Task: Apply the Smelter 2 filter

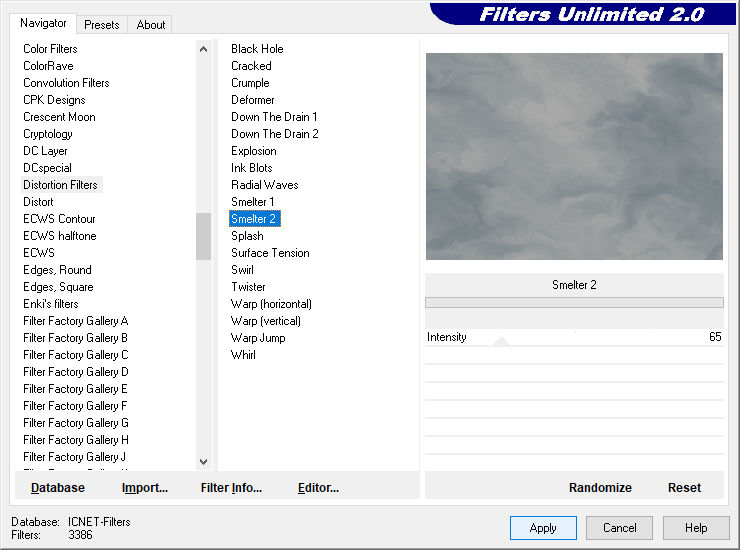Action: click(543, 528)
